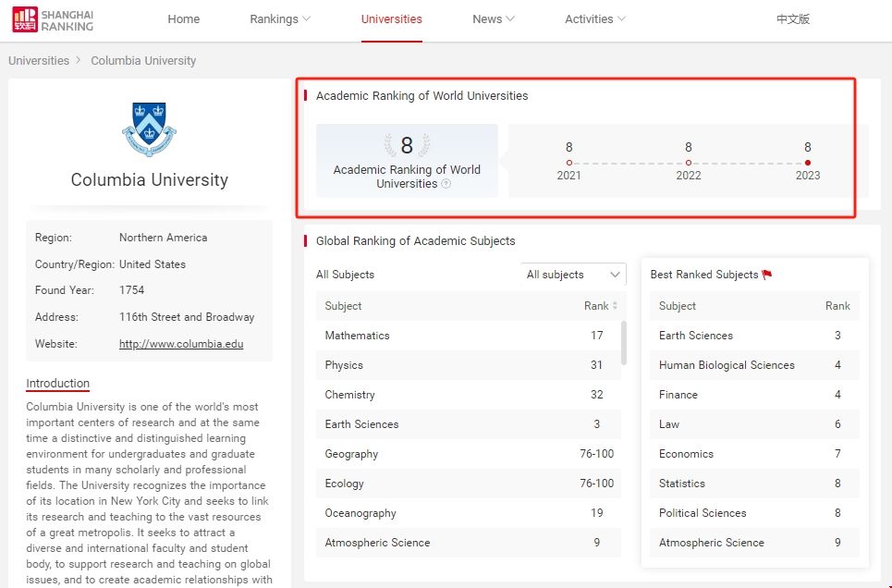Expand the News dropdown menu
The height and width of the screenshot is (588, 892).
point(492,18)
